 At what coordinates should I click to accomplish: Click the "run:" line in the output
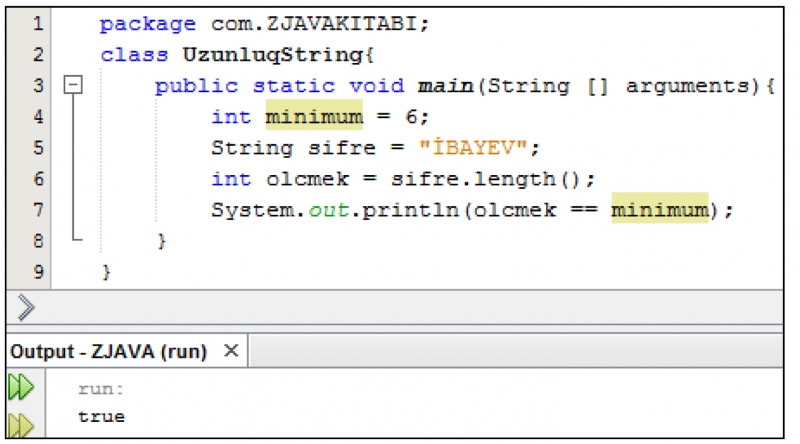click(101, 389)
